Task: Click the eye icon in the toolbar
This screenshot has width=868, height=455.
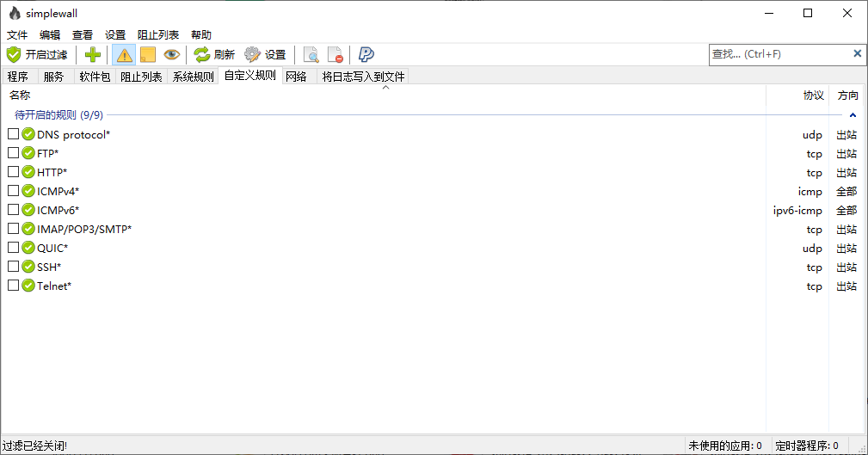Action: (x=172, y=55)
